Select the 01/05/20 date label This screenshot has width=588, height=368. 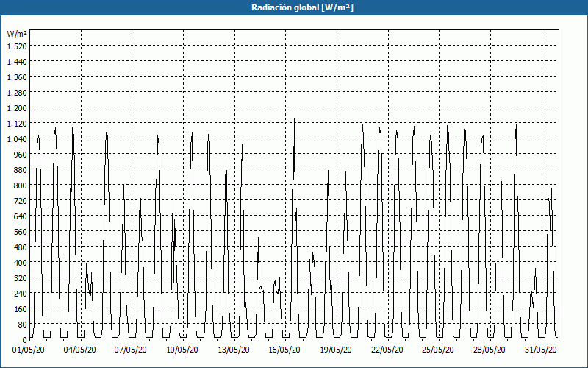(29, 350)
